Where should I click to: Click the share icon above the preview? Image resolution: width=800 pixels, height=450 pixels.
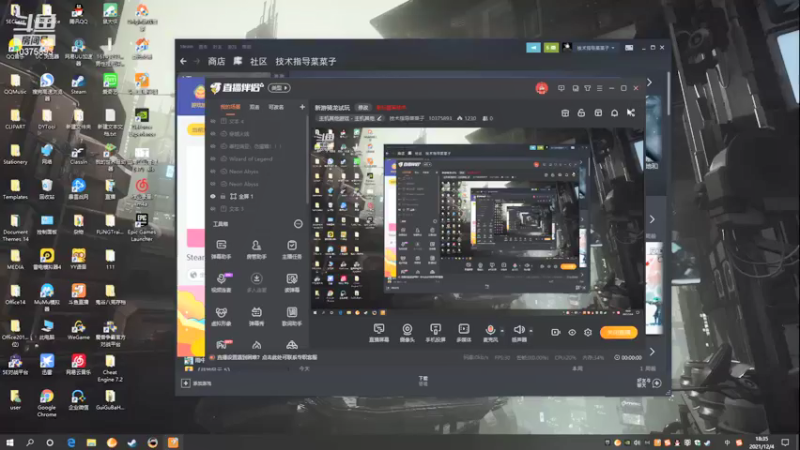631,113
